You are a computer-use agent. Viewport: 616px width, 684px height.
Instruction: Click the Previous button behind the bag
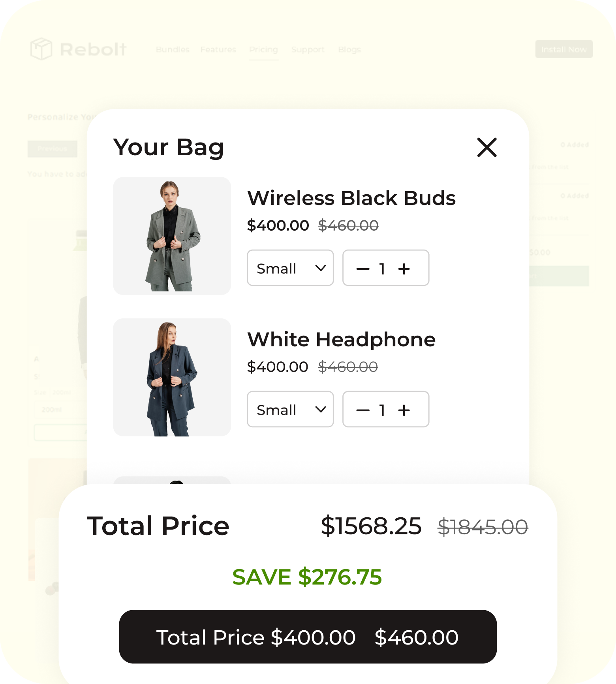point(52,149)
